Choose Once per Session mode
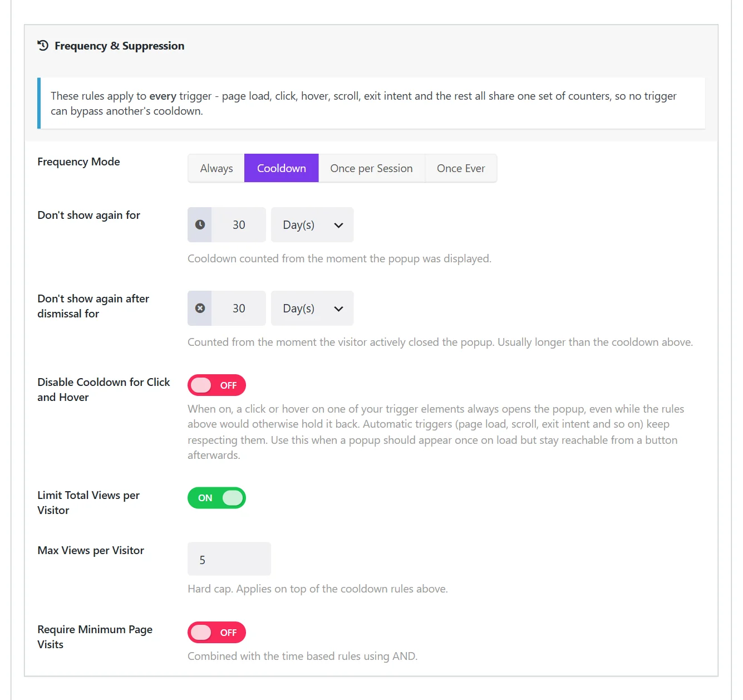Image resolution: width=743 pixels, height=700 pixels. coord(372,168)
